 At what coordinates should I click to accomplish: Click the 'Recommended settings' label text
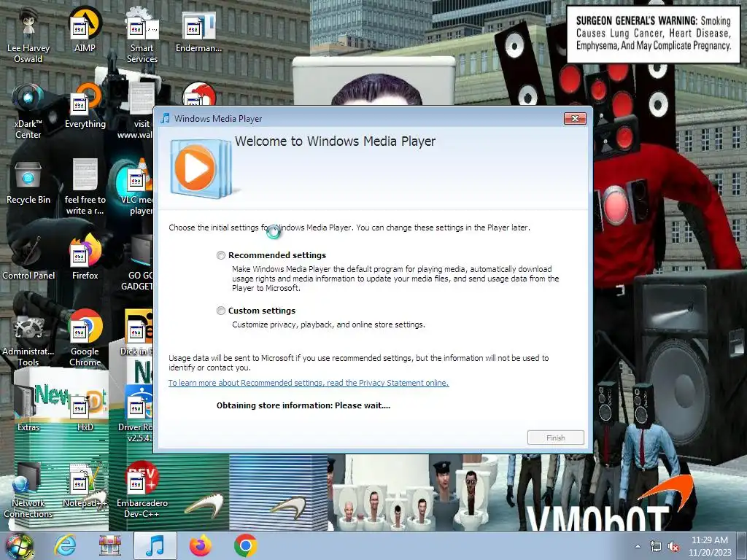coord(277,255)
